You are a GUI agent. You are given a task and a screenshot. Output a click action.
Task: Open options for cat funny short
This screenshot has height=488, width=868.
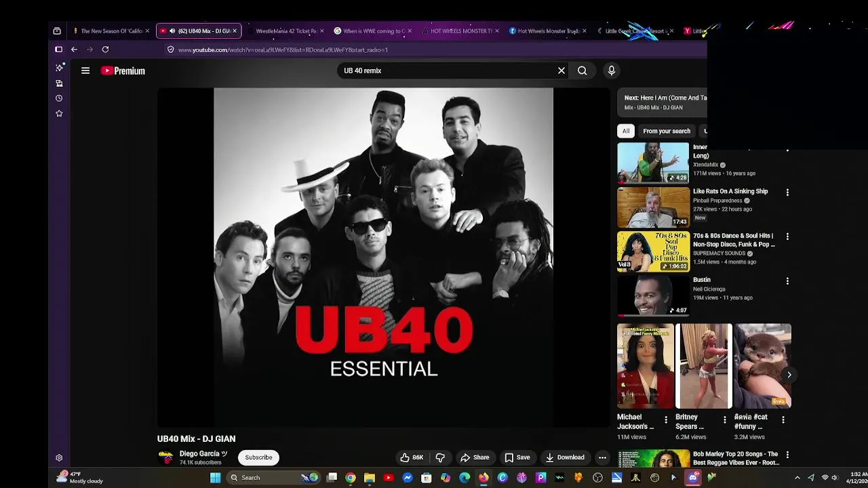coord(783,420)
